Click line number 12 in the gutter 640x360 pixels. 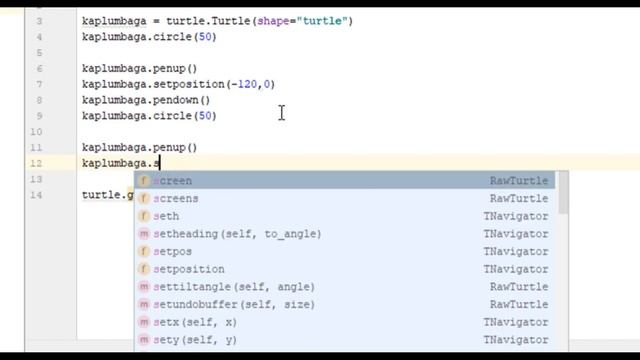pos(36,163)
